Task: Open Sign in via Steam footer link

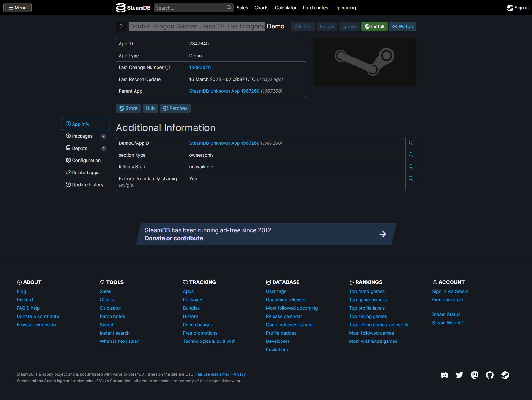Action: tap(450, 291)
